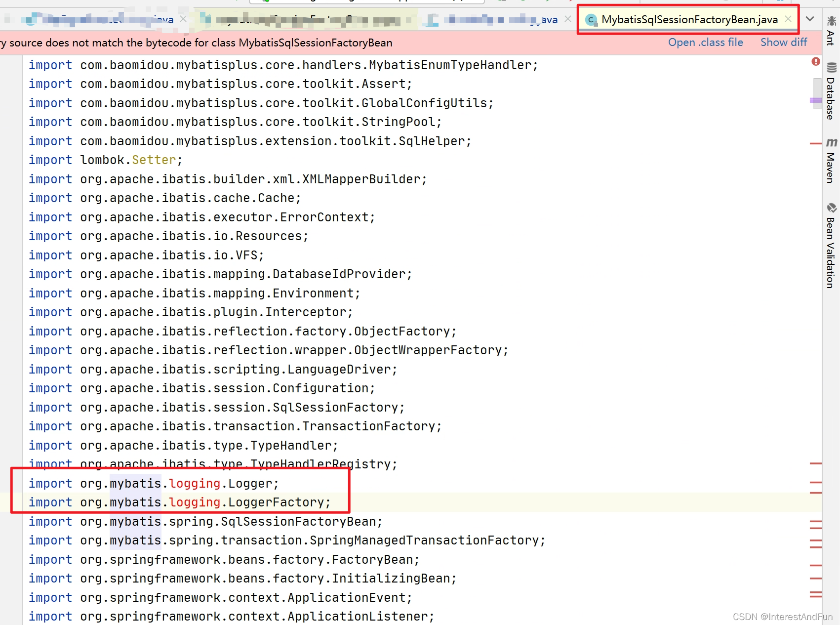The width and height of the screenshot is (840, 625).
Task: Select the MybatisSqlSessionFactoryBean.java tab
Action: pos(688,19)
